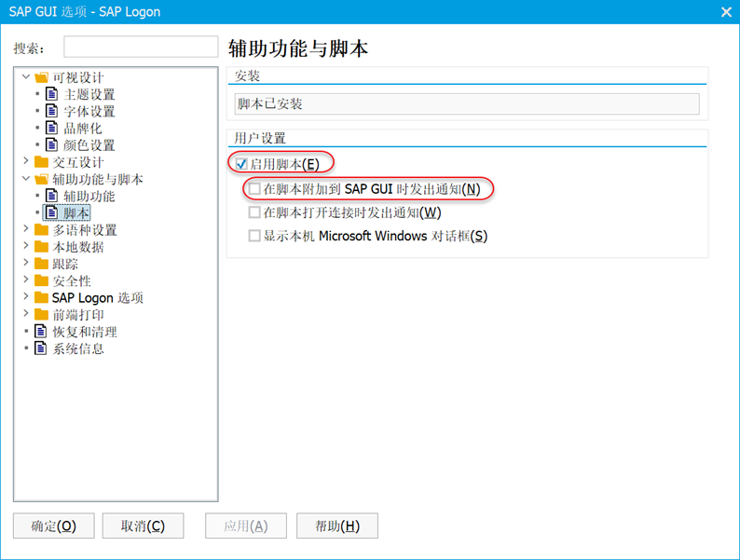Click the 字体设置 document icon
740x560 pixels.
click(51, 111)
